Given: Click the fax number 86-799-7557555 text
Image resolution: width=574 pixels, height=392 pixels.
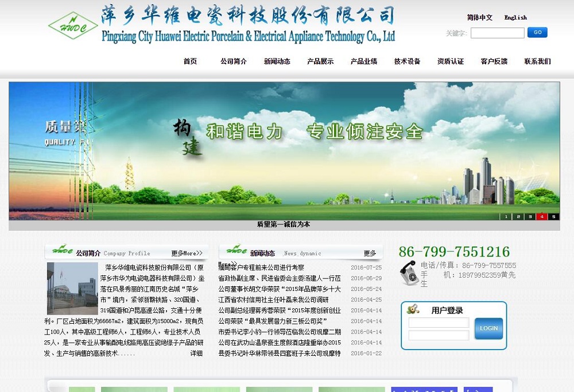Looking at the screenshot, I should pos(489,265).
